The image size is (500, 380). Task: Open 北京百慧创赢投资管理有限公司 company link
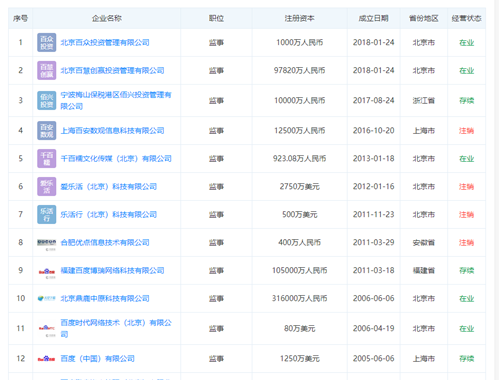pos(112,71)
